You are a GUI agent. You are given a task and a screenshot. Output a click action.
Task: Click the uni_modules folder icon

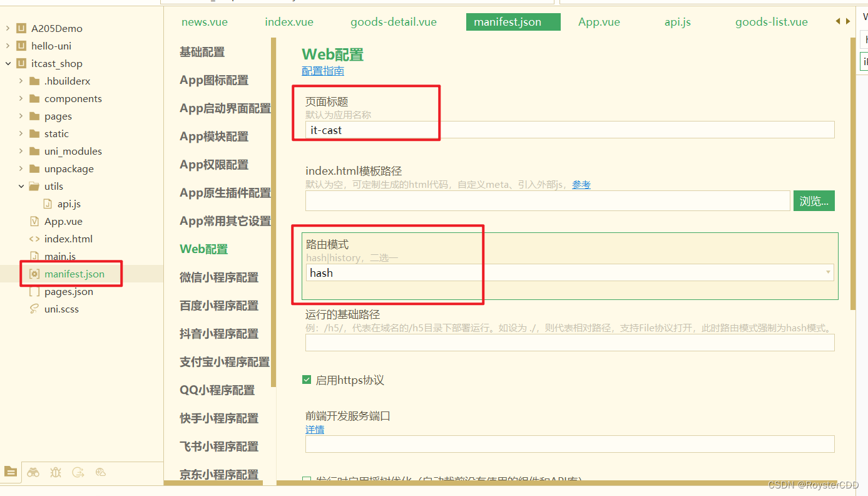click(34, 151)
